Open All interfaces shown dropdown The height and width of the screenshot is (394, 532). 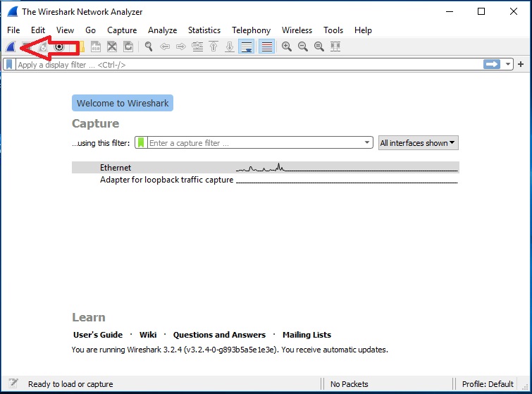pyautogui.click(x=419, y=143)
